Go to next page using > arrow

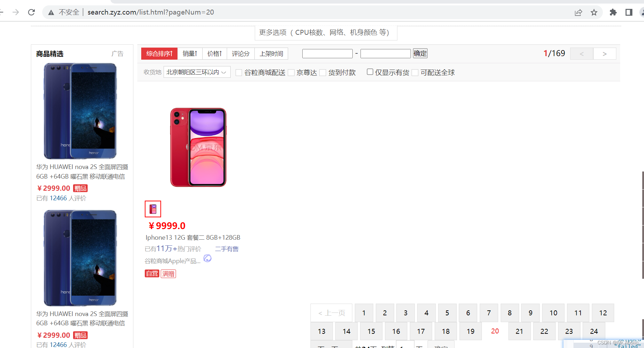tap(605, 54)
